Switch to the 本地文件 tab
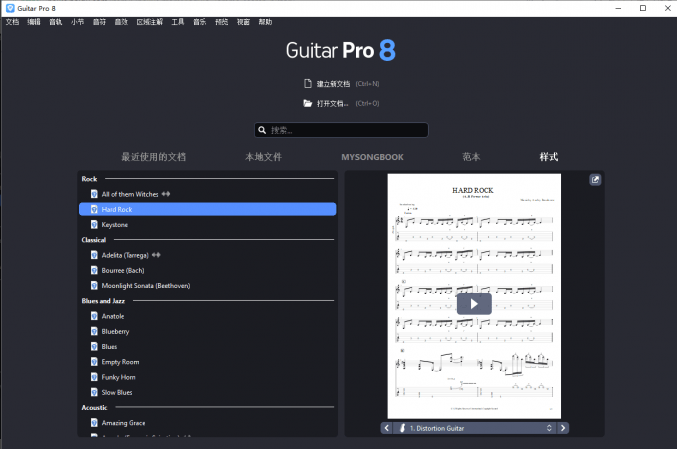Image resolution: width=677 pixels, height=449 pixels. click(263, 157)
